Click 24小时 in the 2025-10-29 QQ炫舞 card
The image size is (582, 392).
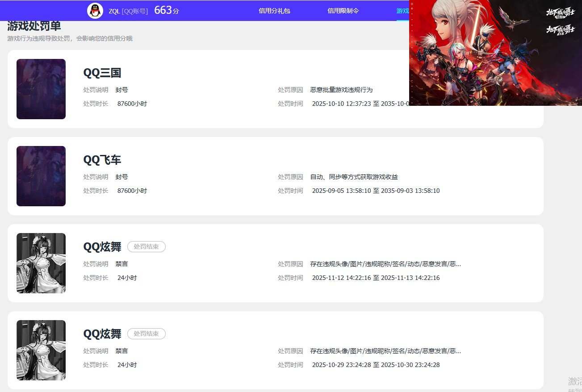click(x=127, y=365)
